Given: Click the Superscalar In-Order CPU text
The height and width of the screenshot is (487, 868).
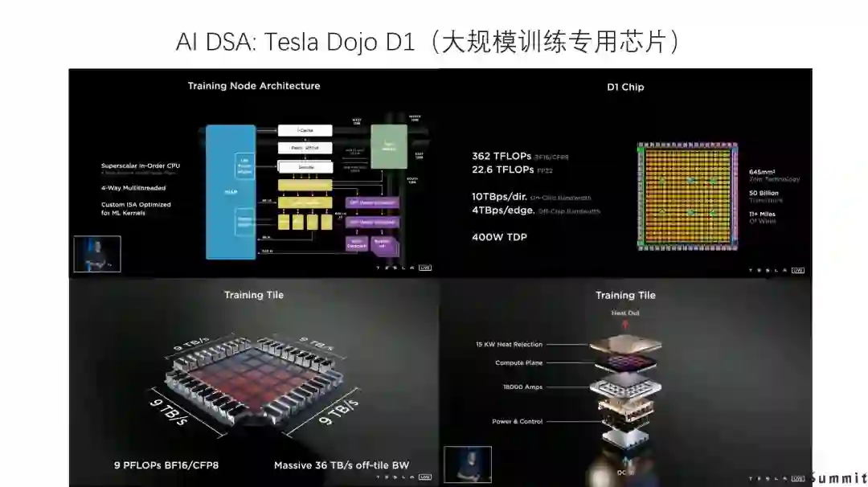Looking at the screenshot, I should pos(141,166).
